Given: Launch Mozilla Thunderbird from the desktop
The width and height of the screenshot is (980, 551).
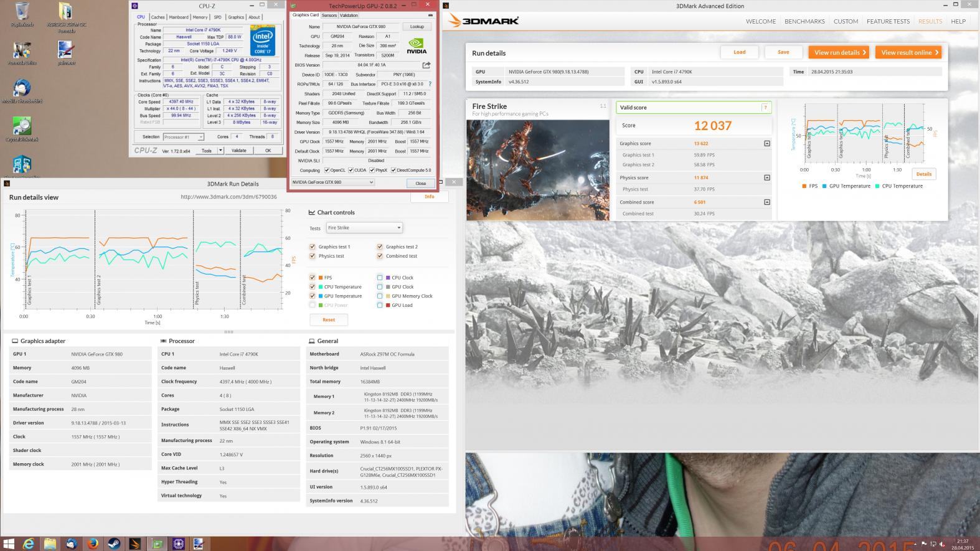Looking at the screenshot, I should click(x=22, y=91).
